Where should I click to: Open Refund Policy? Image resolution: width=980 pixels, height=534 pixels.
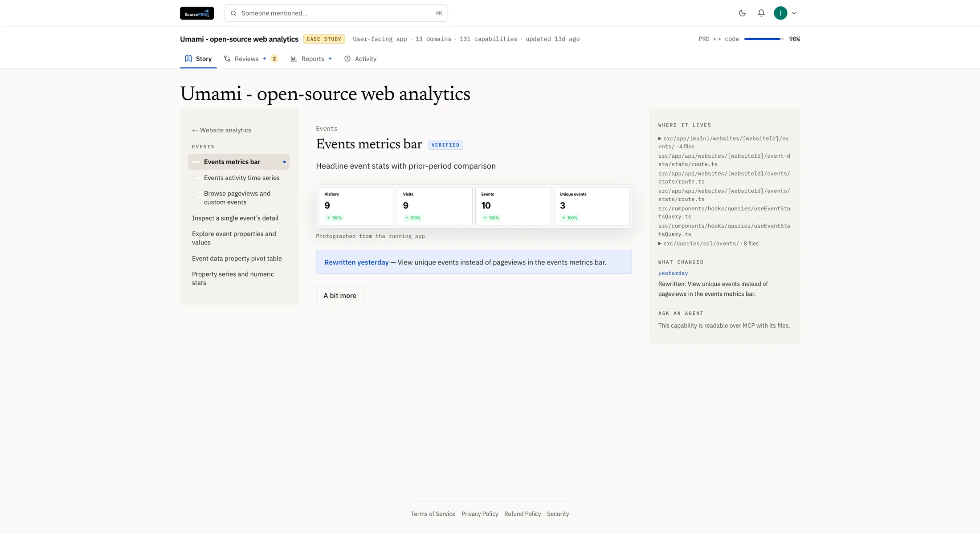(x=523, y=514)
